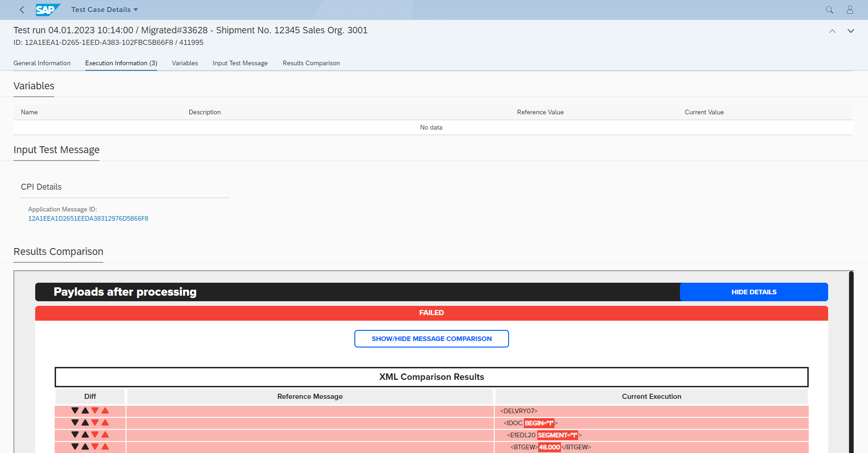Screen dimensions: 868x453
Task: Toggle SHOW/HIDE MESSAGE COMPARISON
Action: coord(431,339)
